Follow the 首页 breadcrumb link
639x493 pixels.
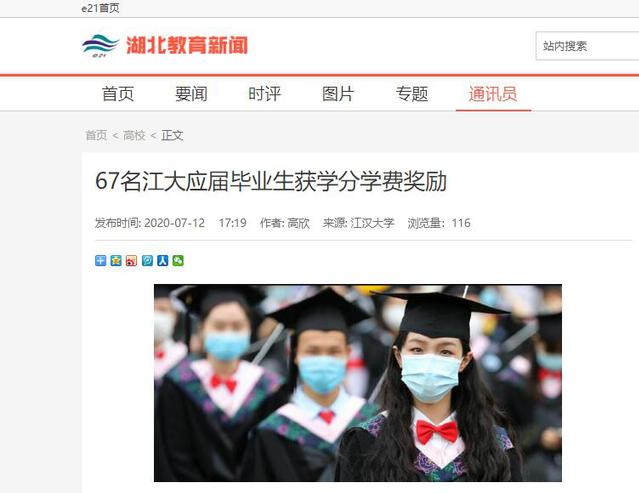[96, 135]
